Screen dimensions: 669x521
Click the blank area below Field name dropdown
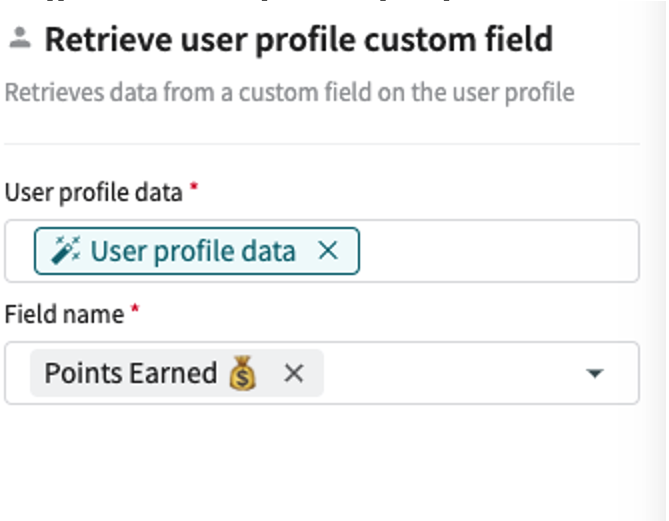pos(320,460)
